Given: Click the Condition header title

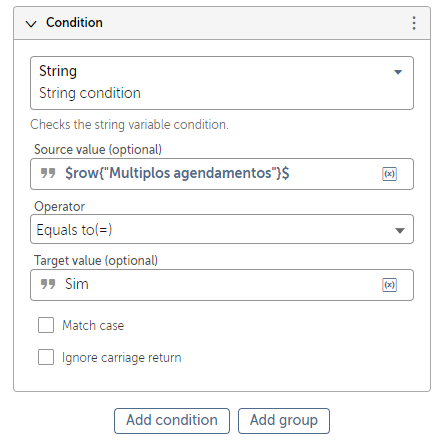Looking at the screenshot, I should point(74,22).
